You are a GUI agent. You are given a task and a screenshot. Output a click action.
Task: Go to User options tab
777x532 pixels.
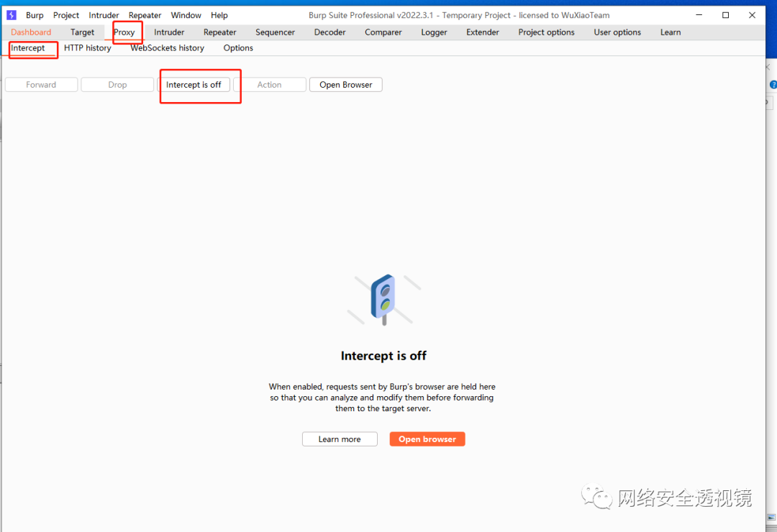[617, 32]
